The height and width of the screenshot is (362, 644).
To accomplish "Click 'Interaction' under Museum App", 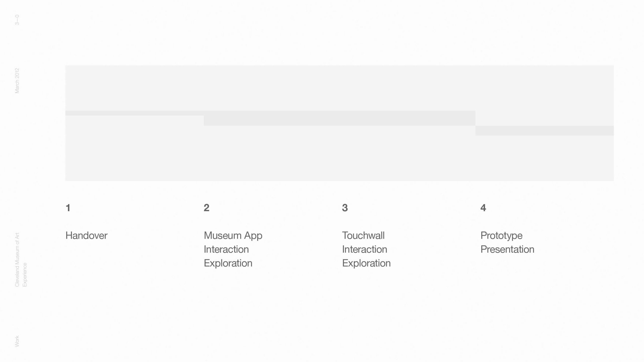I will click(x=226, y=249).
